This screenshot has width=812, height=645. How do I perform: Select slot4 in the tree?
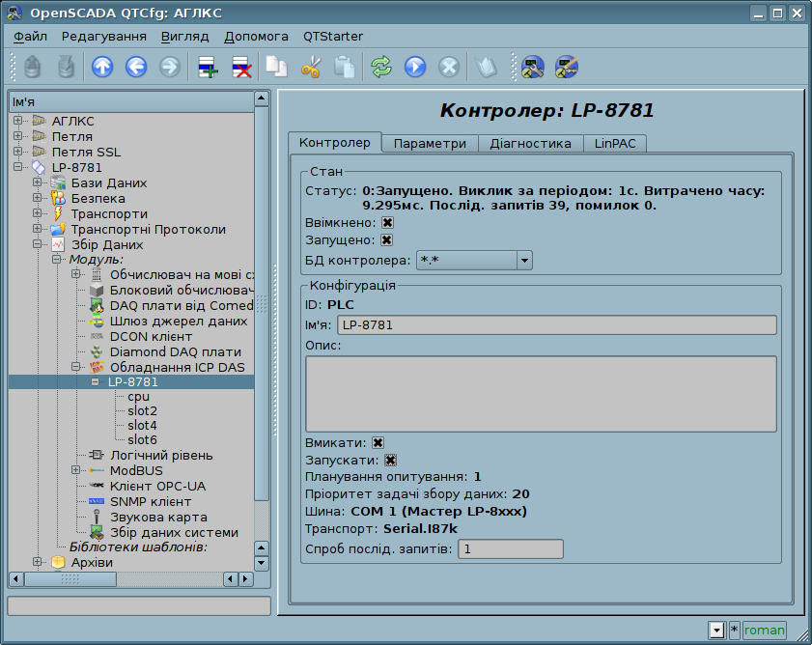pyautogui.click(x=142, y=425)
